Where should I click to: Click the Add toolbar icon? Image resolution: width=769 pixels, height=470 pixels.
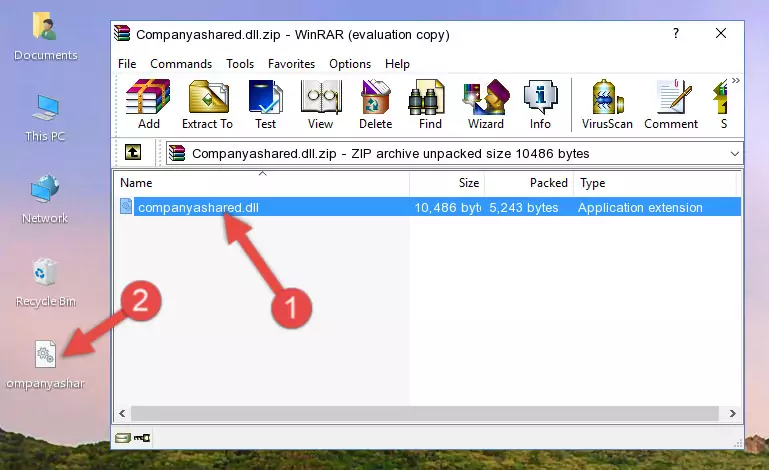[148, 104]
